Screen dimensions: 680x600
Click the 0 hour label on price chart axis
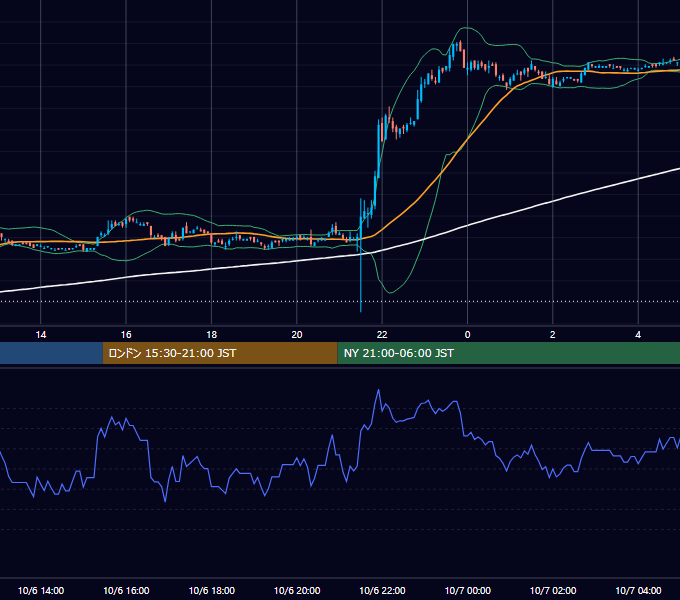pyautogui.click(x=467, y=335)
